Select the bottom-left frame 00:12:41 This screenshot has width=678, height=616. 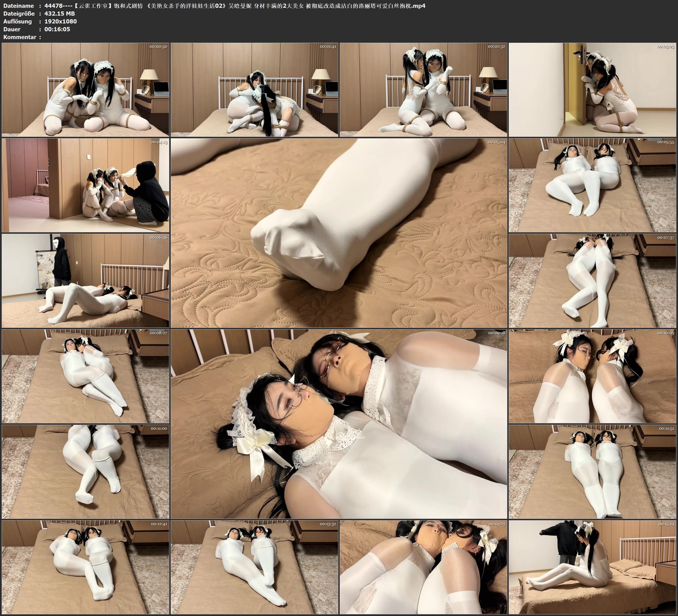tap(85, 567)
